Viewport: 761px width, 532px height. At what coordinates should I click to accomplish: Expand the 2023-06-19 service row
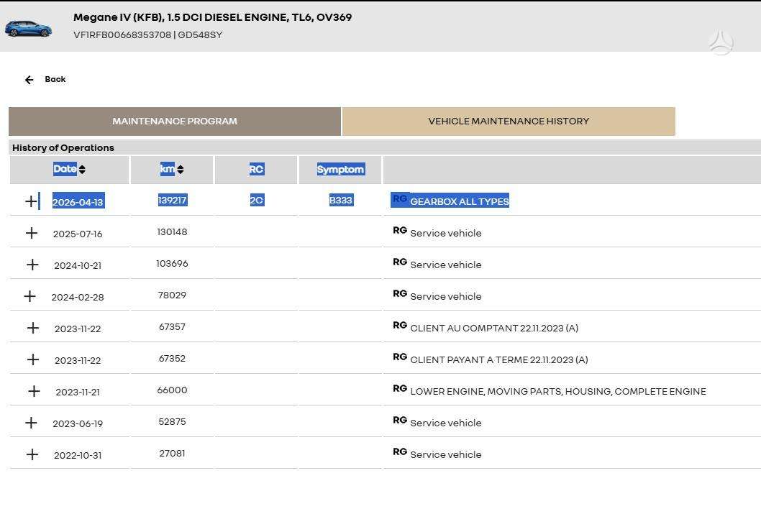31,423
